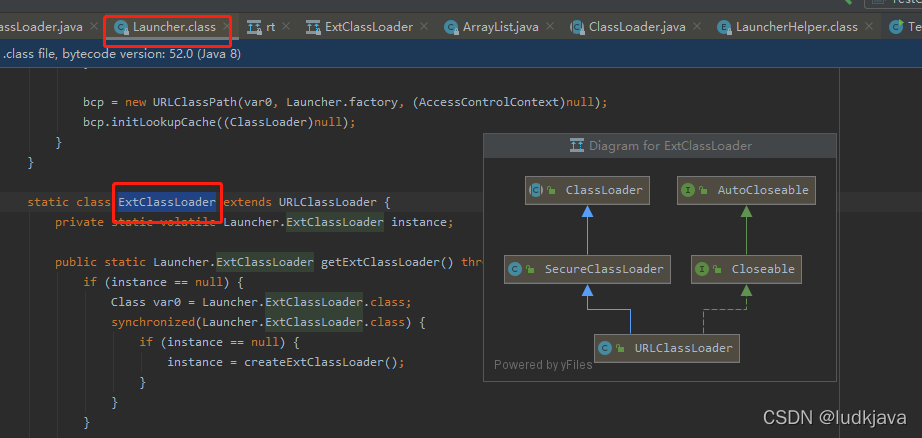Select the Closeable node in diagram
This screenshot has height=438, width=922.
746,269
